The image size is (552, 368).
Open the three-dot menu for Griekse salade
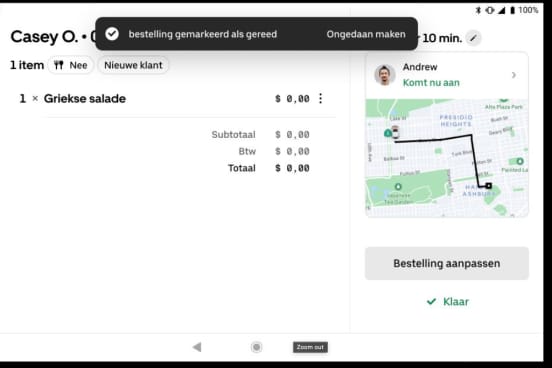[320, 98]
